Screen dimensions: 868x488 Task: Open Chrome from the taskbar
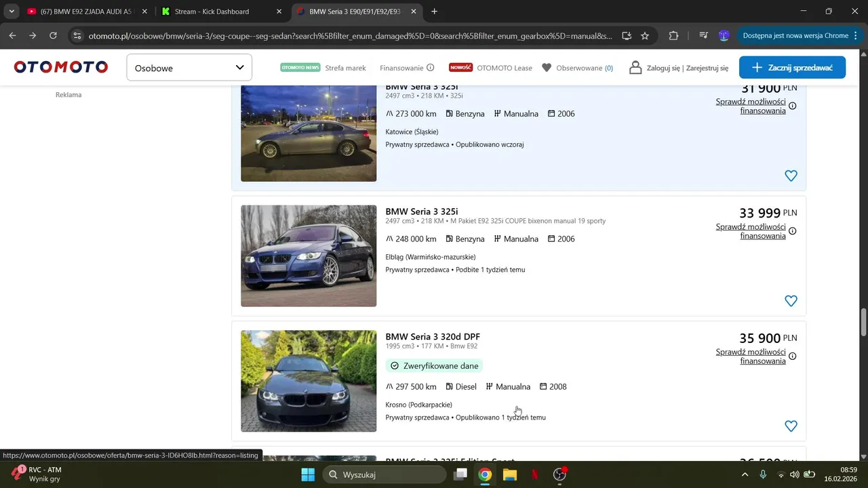485,474
